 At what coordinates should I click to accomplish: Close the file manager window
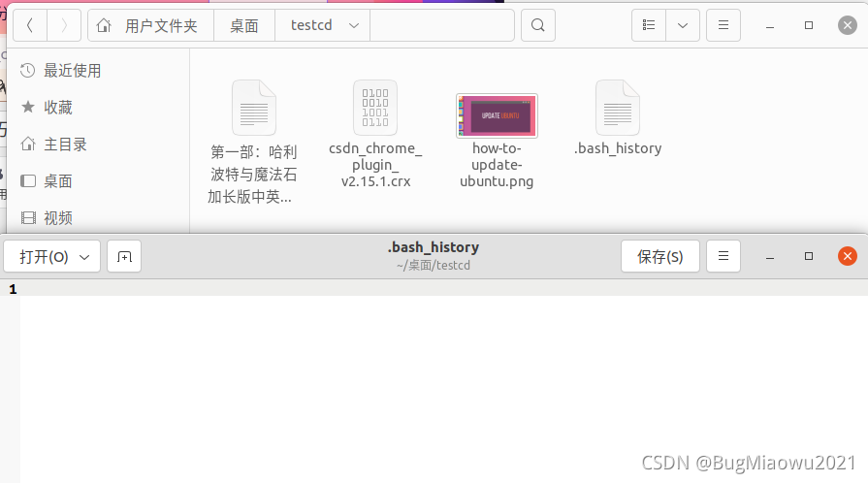(848, 25)
